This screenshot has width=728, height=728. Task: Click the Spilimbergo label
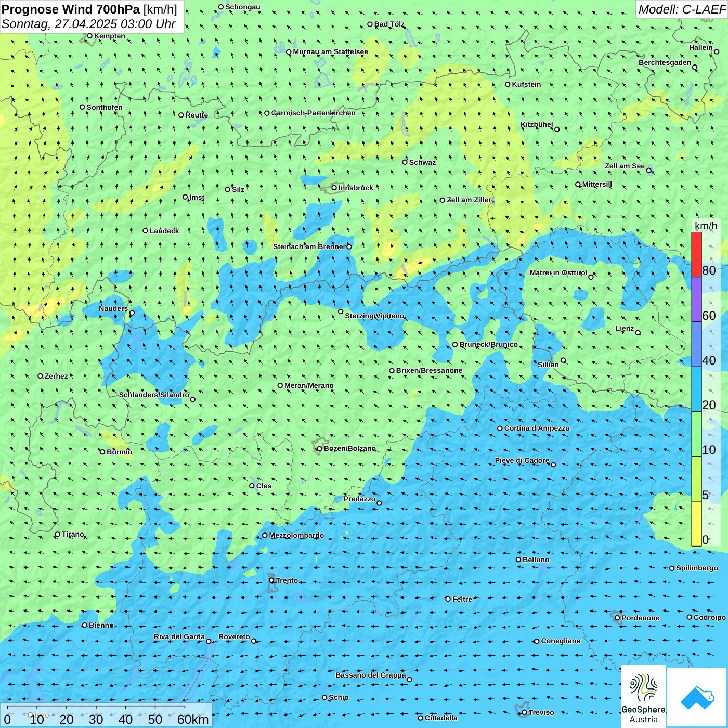[697, 568]
